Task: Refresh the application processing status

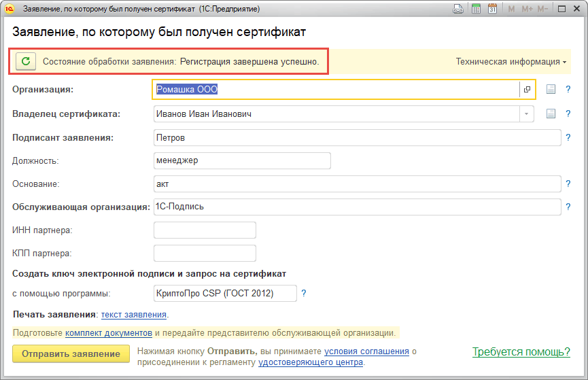Action: (26, 61)
